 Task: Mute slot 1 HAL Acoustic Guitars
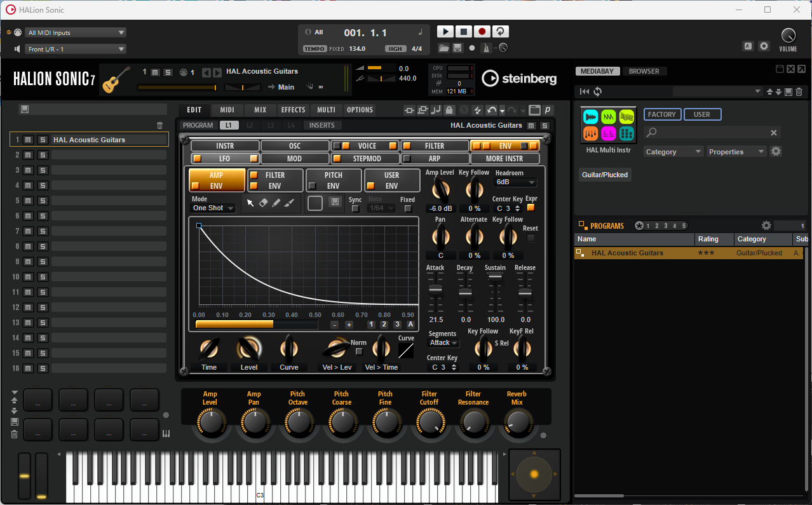[x=28, y=139]
